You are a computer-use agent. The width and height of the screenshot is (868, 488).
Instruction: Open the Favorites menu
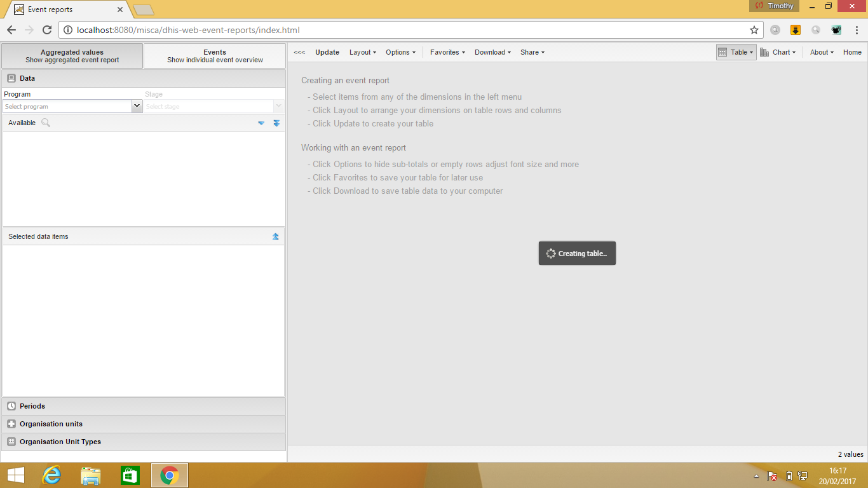[447, 52]
